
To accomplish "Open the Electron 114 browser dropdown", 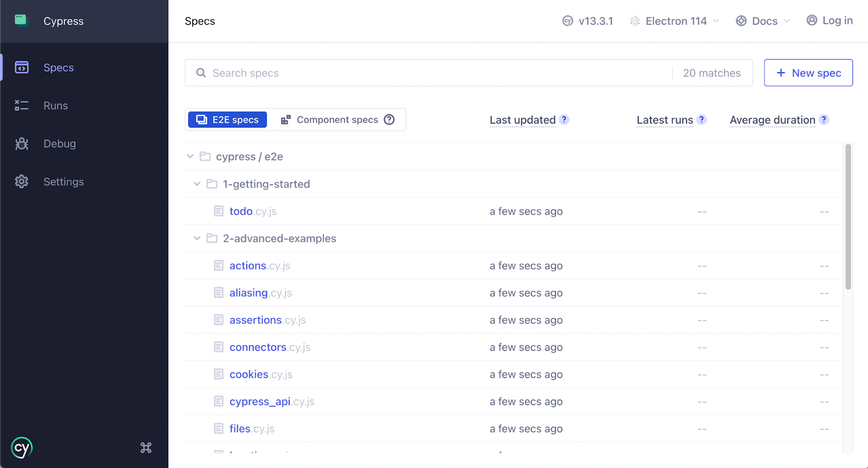I will click(675, 21).
